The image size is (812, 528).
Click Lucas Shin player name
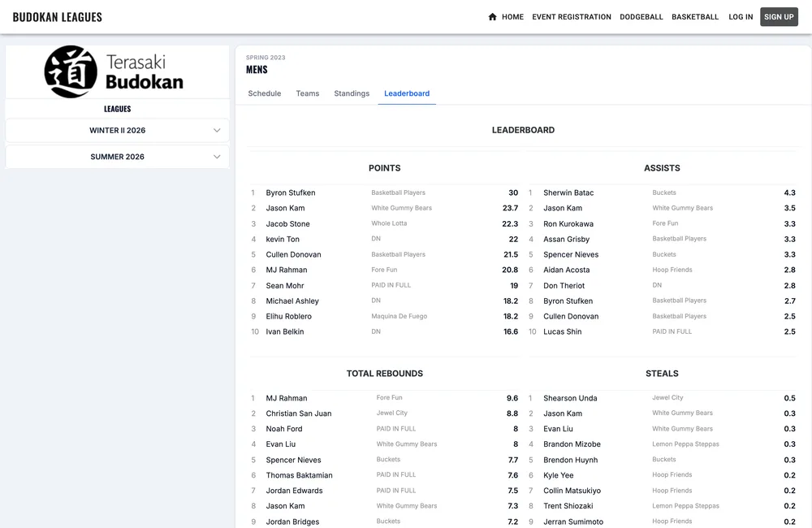pos(563,331)
